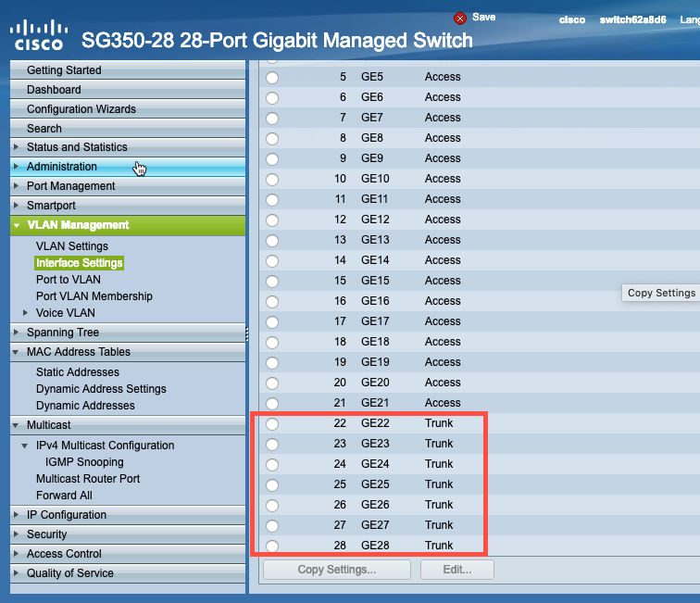Screen dimensions: 700x603
Task: Collapse the Multicast section arrow
Action: click(x=16, y=425)
